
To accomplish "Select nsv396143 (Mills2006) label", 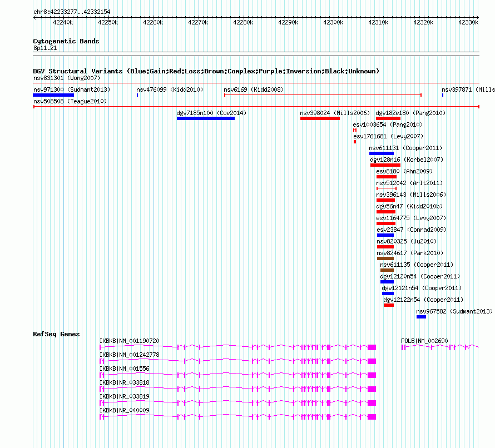I will point(411,195).
